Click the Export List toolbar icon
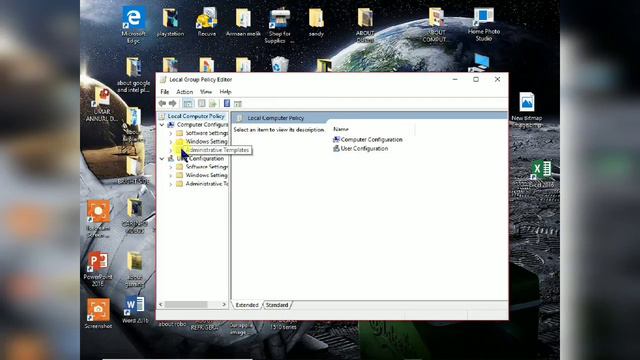Viewport: 640px width, 360px height. 213,104
